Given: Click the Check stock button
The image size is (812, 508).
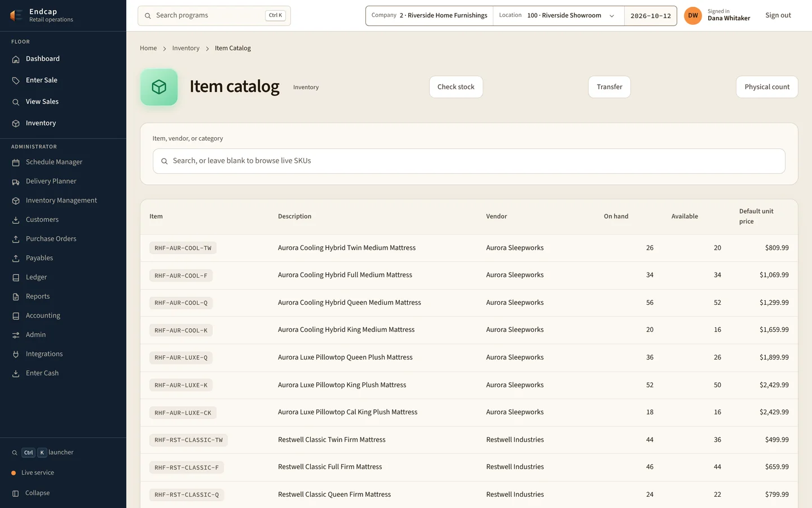Looking at the screenshot, I should click(x=456, y=87).
